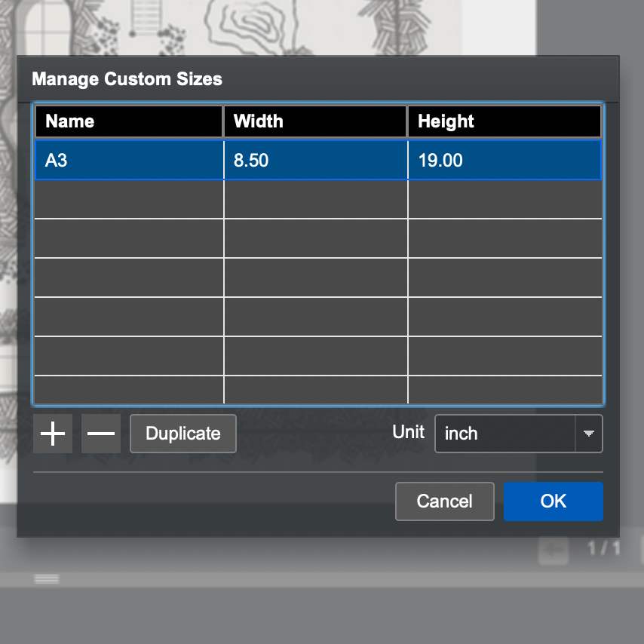
Task: Click the Manage Custom Sizes title bar
Action: (317, 79)
